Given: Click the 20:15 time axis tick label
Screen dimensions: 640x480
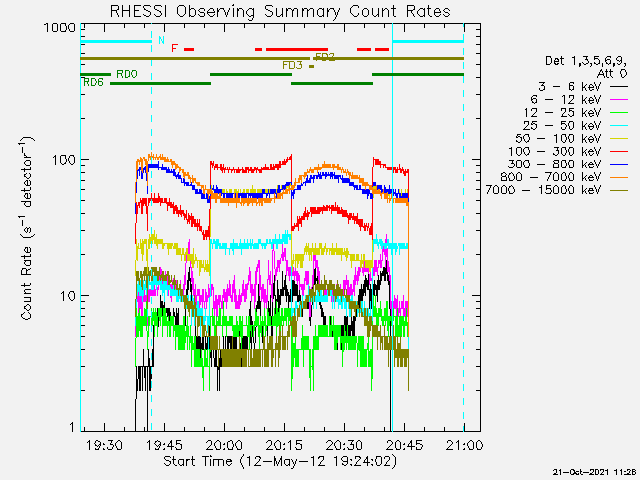Looking at the screenshot, I should coord(284,445).
